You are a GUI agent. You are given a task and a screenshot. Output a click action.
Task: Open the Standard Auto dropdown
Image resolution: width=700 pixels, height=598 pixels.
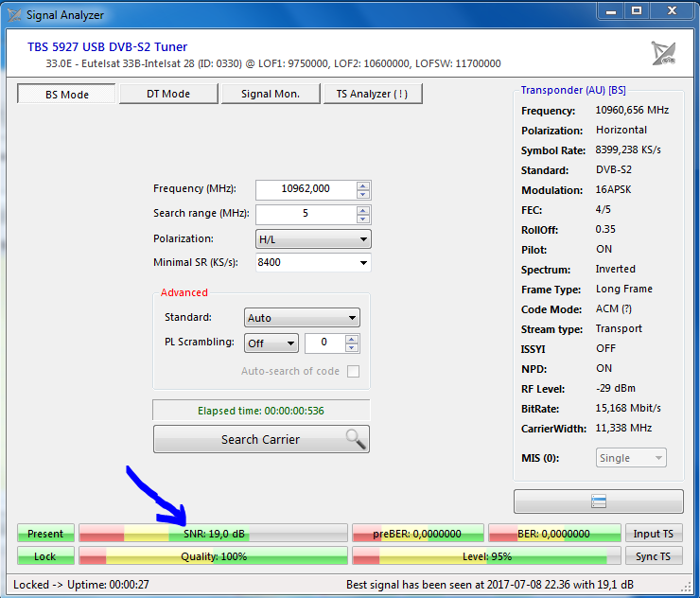[x=302, y=318]
